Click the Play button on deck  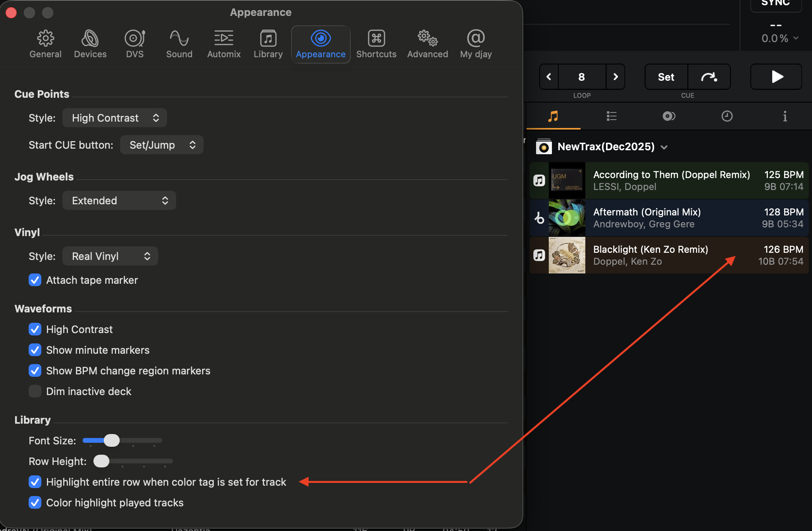point(776,77)
